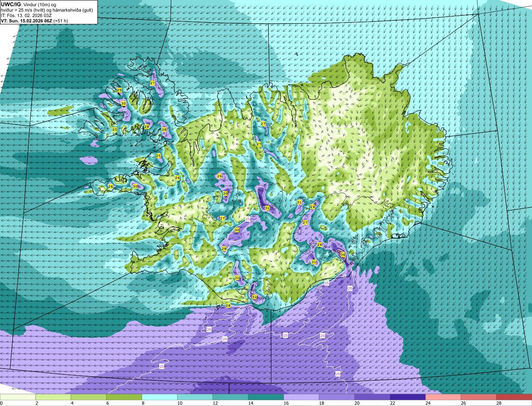The width and height of the screenshot is (532, 406).
Task: Pick the 12–14 m/s medium teal swatch
Action: pyautogui.click(x=231, y=397)
